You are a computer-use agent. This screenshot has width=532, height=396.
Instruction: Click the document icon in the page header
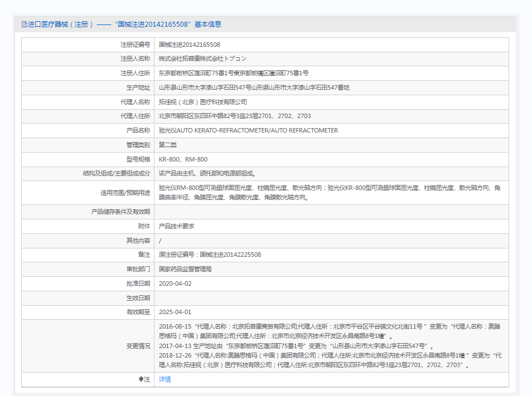click(24, 25)
